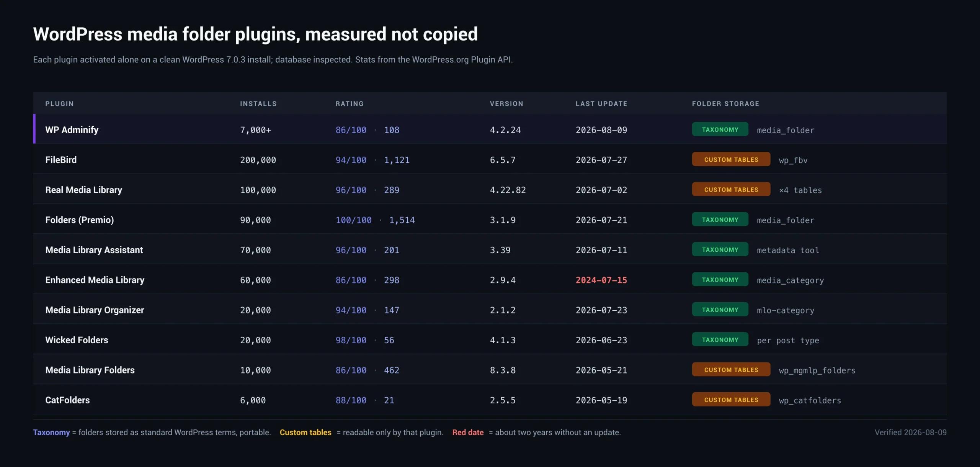
Task: Click version 6.5.7 of FileBird
Action: coord(503,160)
